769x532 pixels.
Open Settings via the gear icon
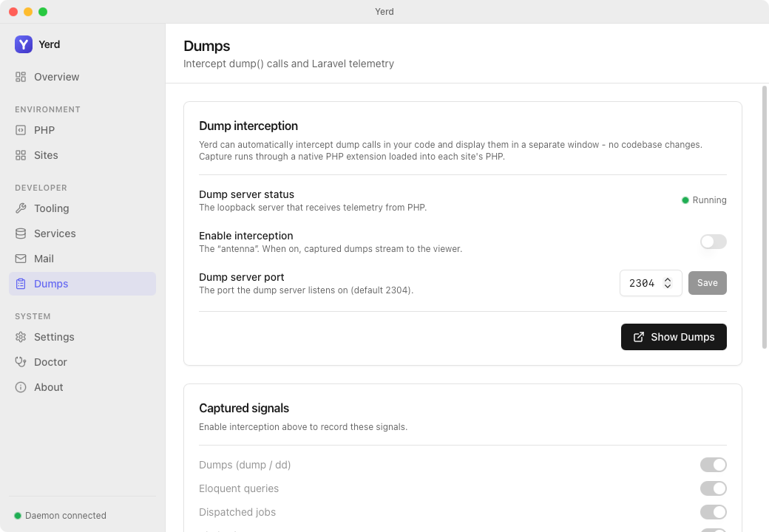[21, 337]
